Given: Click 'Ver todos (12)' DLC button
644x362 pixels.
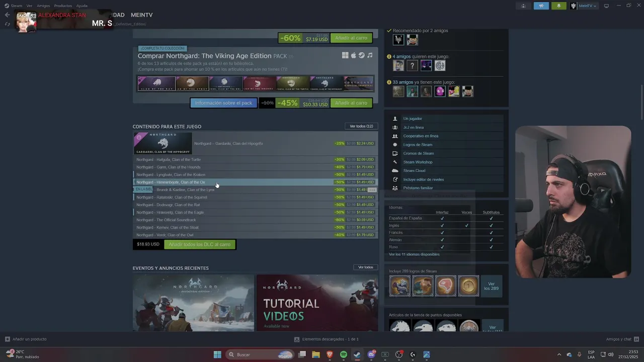Looking at the screenshot, I should pyautogui.click(x=361, y=126).
